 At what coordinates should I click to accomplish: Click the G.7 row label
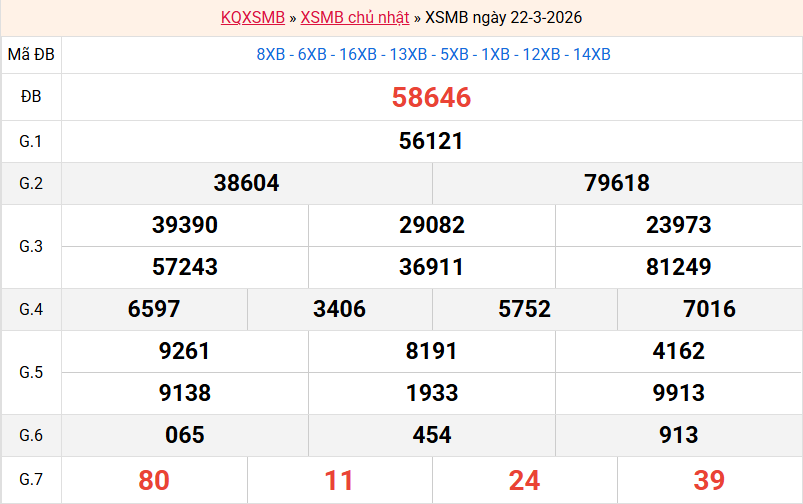coord(31,480)
